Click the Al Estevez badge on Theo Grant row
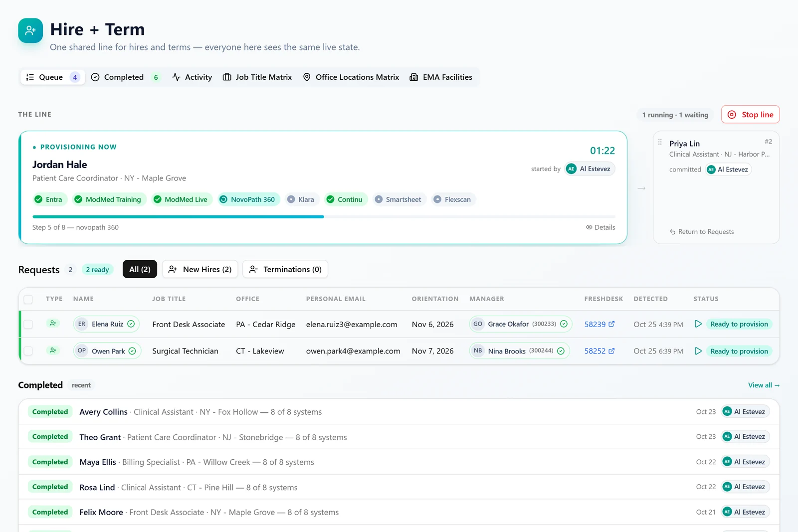 click(x=746, y=437)
